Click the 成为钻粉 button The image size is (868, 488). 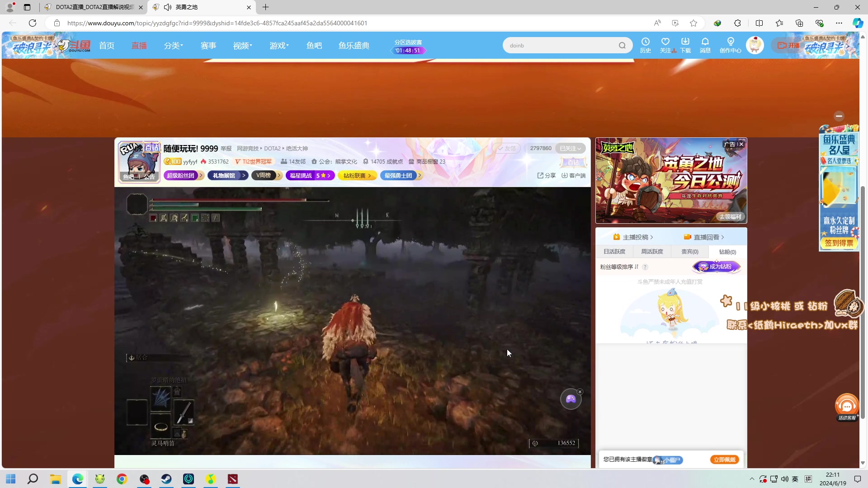(x=717, y=267)
